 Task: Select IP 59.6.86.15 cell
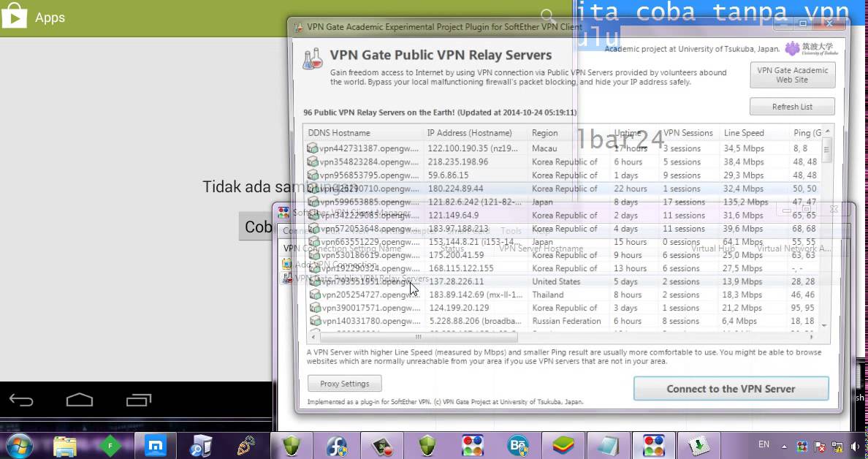[x=449, y=175]
